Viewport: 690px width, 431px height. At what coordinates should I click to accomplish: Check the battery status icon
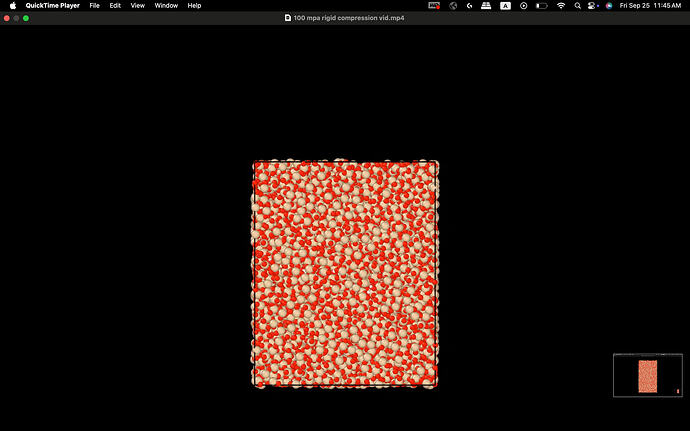pos(542,6)
